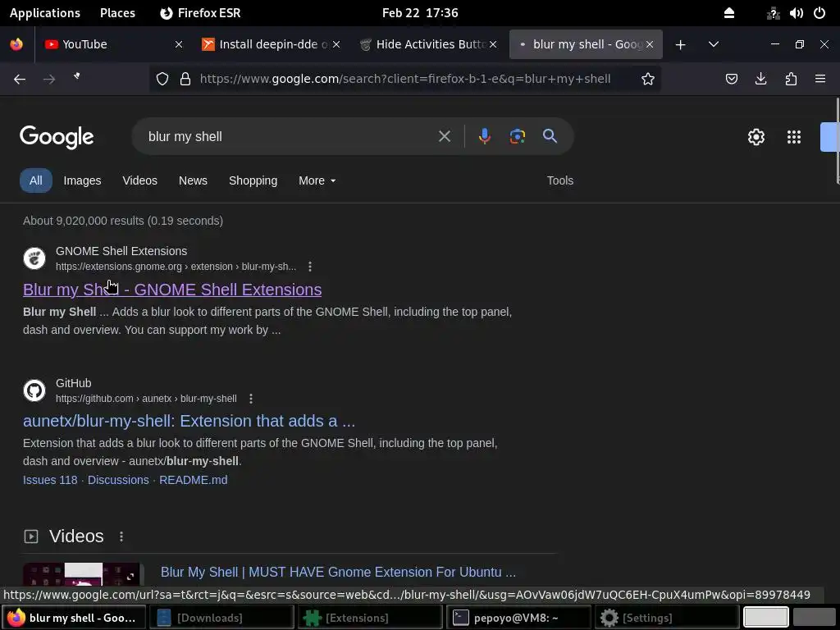Screen dimensions: 840x630
Task: Close the YouTube tab
Action: click(179, 44)
